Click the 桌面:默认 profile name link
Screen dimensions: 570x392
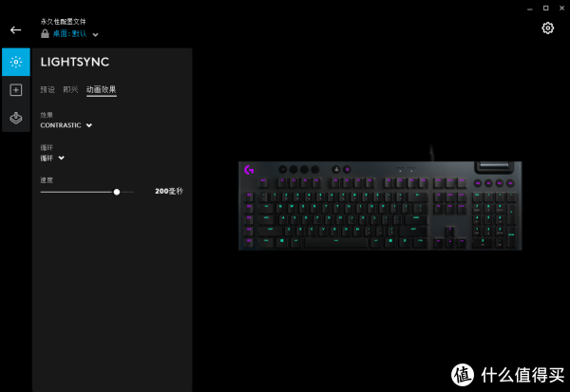coord(69,34)
